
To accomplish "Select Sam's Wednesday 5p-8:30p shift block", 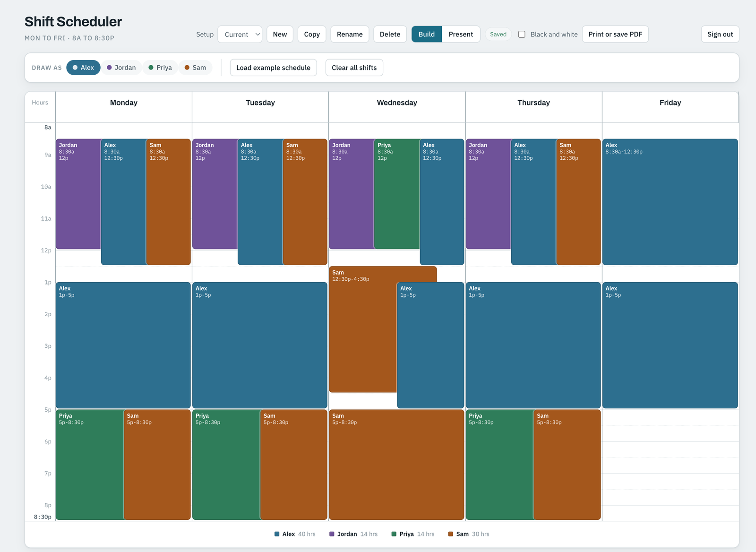I will point(396,465).
